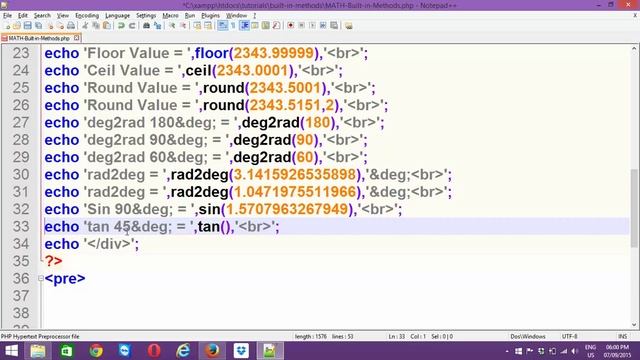Open the Run menu
This screenshot has width=640, height=360.
190,16
